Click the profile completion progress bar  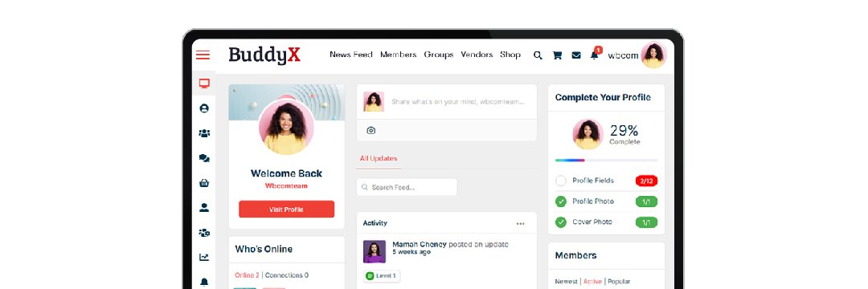(x=606, y=161)
